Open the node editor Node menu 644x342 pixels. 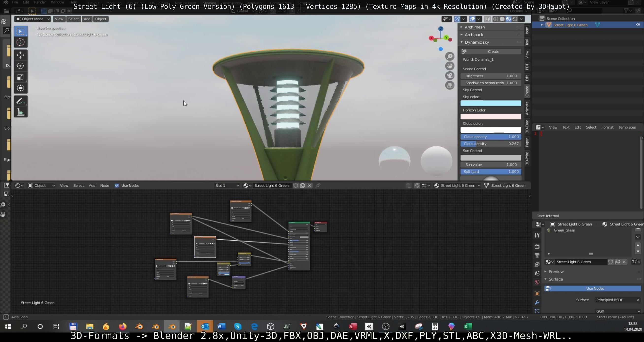pyautogui.click(x=104, y=185)
